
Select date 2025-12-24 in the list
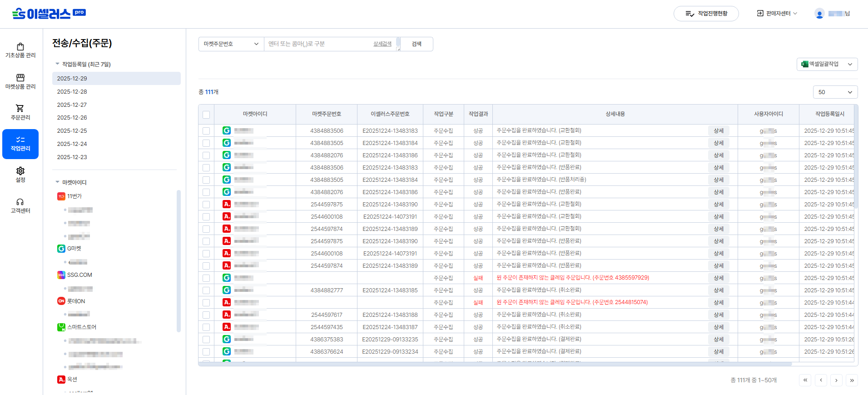pyautogui.click(x=116, y=144)
